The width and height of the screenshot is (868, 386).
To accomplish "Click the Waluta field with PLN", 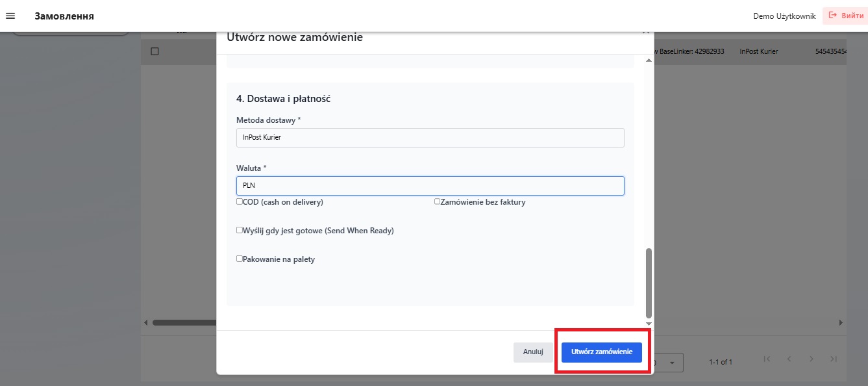I will (x=430, y=186).
